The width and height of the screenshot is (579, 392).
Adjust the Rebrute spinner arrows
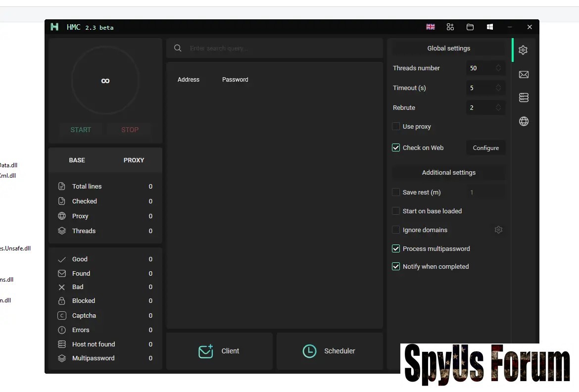pyautogui.click(x=498, y=108)
